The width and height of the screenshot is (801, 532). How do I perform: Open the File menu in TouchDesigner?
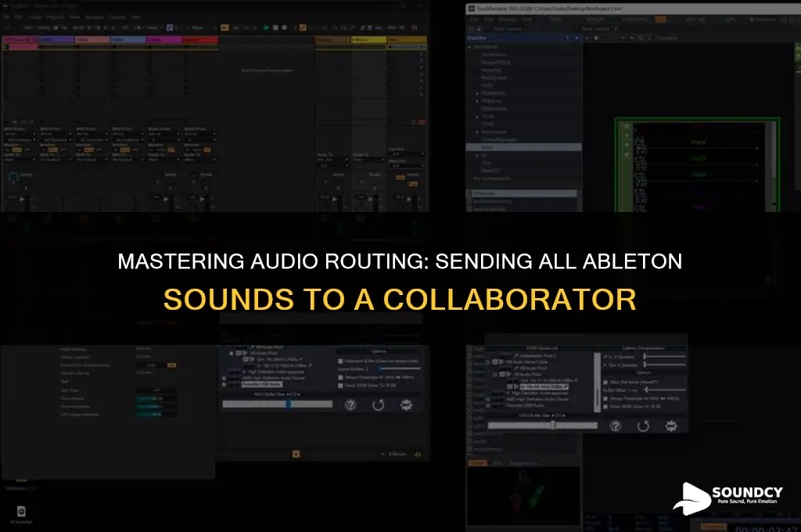pos(474,19)
